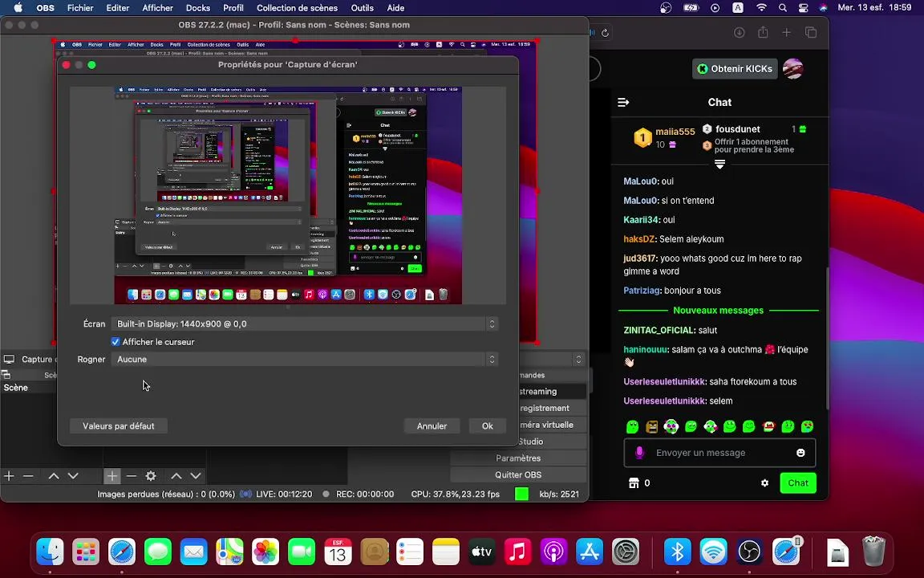Show Safari tab overview icon
This screenshot has width=924, height=578.
pyautogui.click(x=811, y=33)
